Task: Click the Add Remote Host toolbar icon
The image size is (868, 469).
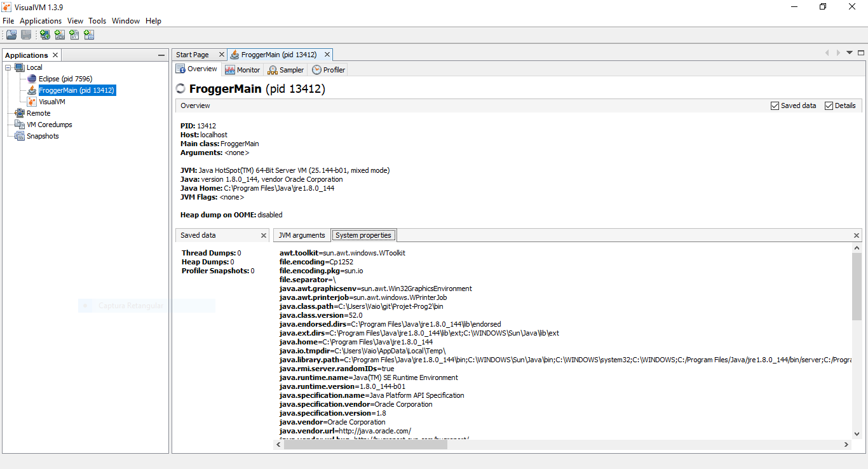Action: (45, 35)
